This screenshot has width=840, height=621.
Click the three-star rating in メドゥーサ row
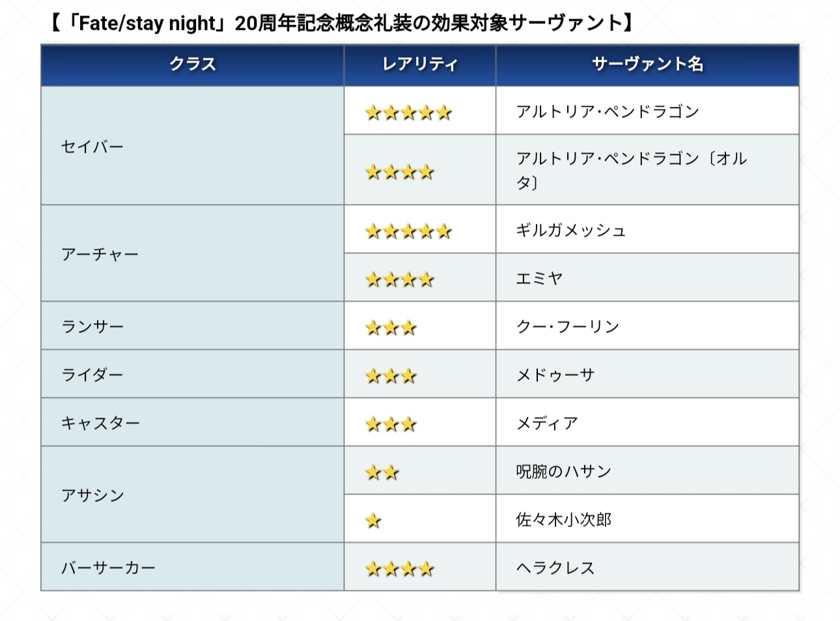point(391,376)
